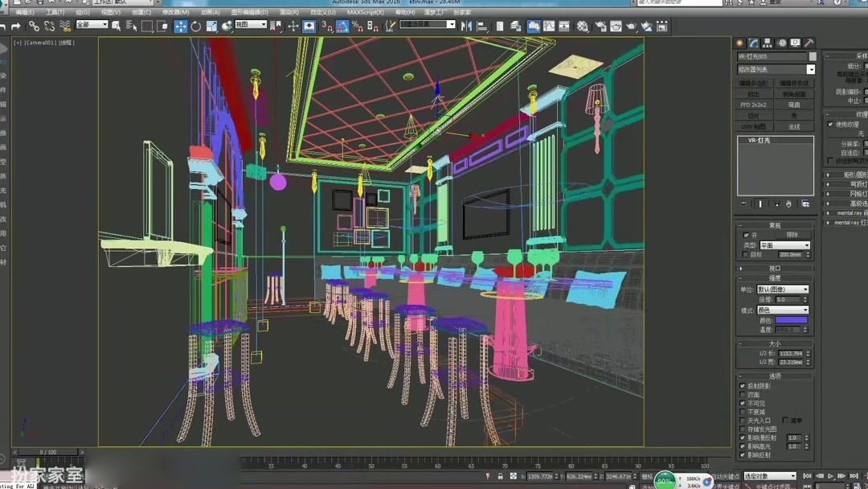Screen dimensions: 868x489
Task: Toggle the 目标 (targeted) light checkbox
Action: [x=745, y=255]
